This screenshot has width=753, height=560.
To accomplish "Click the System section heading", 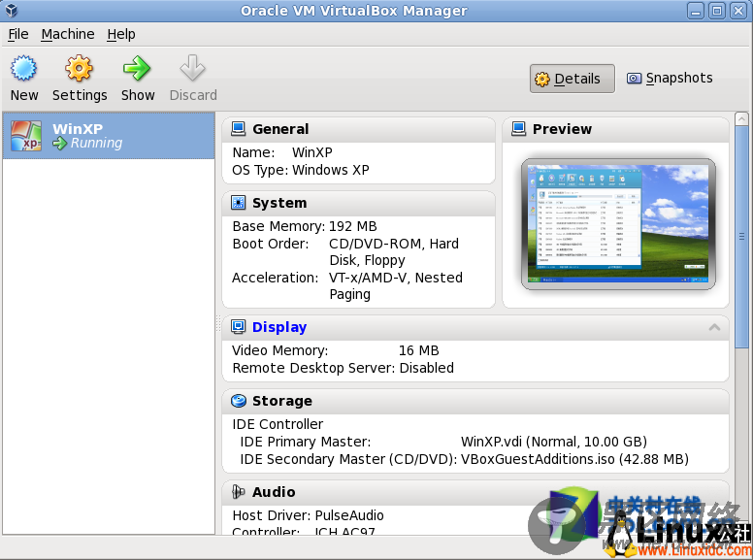I will click(279, 203).
